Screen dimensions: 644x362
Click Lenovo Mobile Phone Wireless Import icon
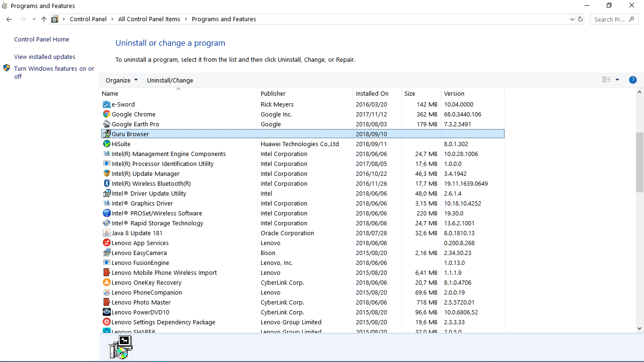tap(107, 272)
